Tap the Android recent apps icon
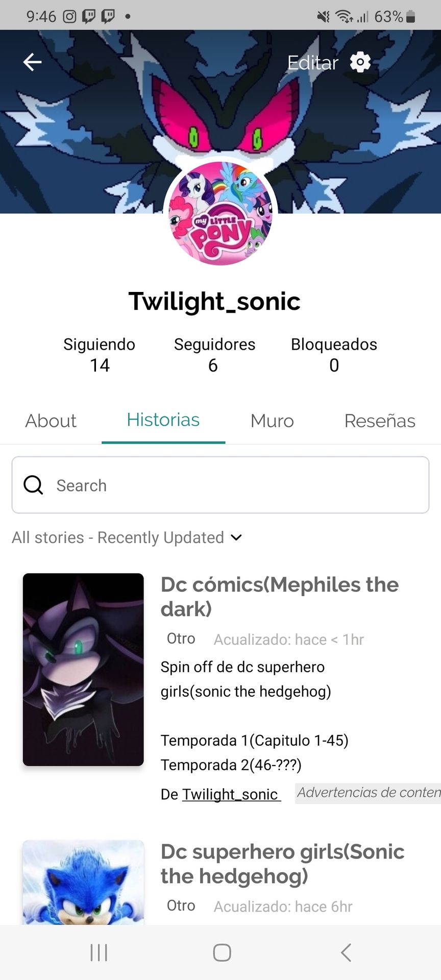The image size is (441, 980). [x=99, y=952]
